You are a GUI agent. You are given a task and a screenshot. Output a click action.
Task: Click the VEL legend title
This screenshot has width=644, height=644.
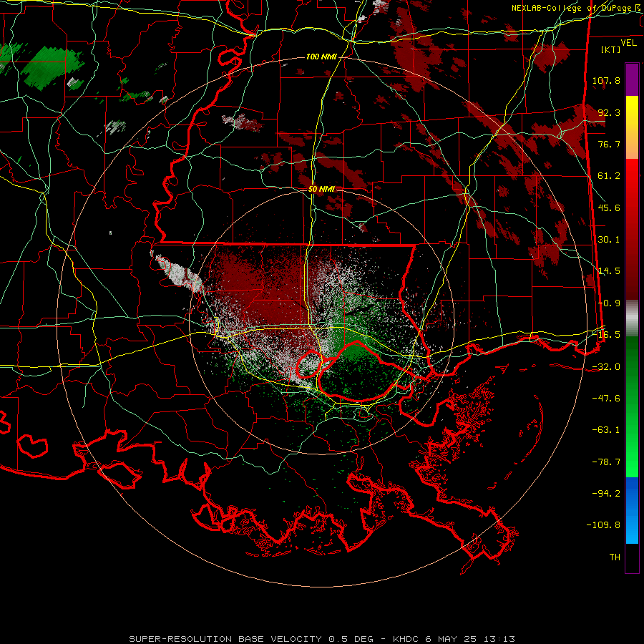click(628, 43)
